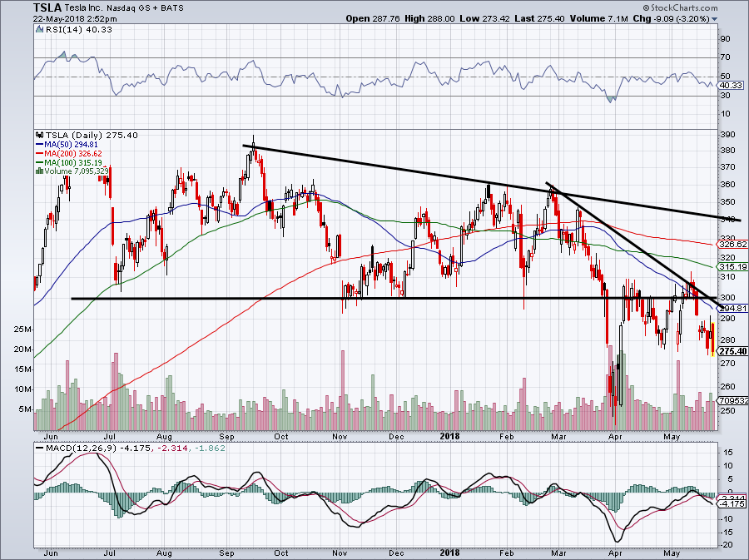Click the 25M volume axis label
This screenshot has height=560, width=749.
coord(23,330)
